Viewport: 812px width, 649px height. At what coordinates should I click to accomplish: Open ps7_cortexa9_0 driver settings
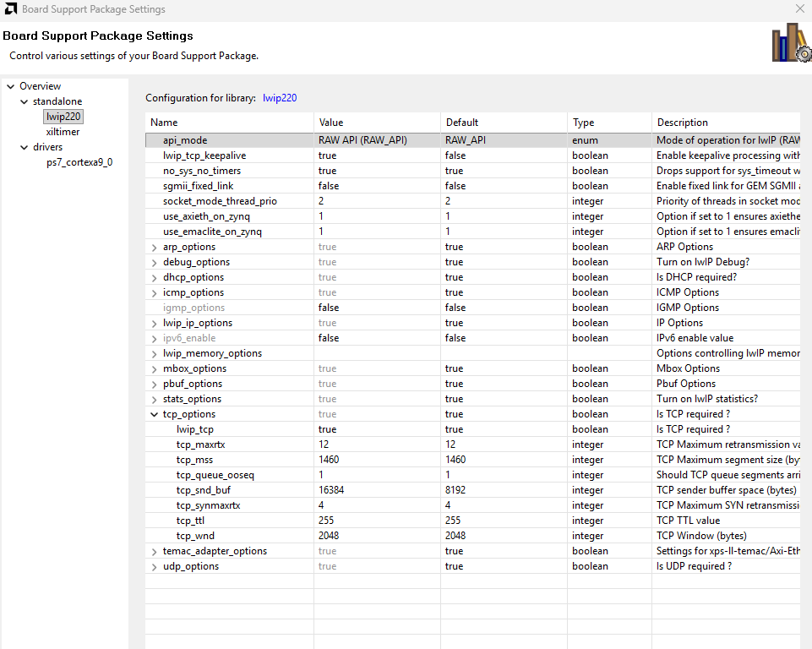79,162
